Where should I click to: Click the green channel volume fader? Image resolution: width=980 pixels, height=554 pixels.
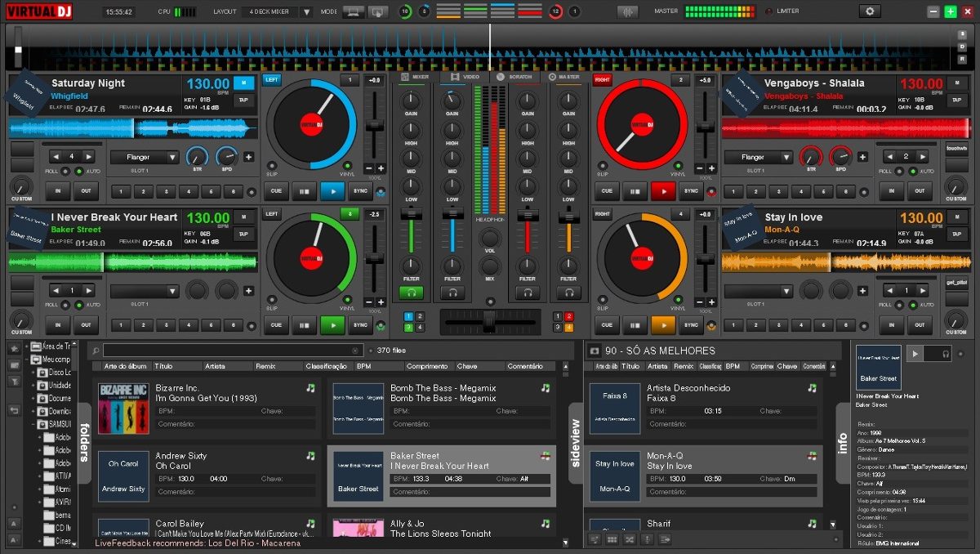(411, 213)
